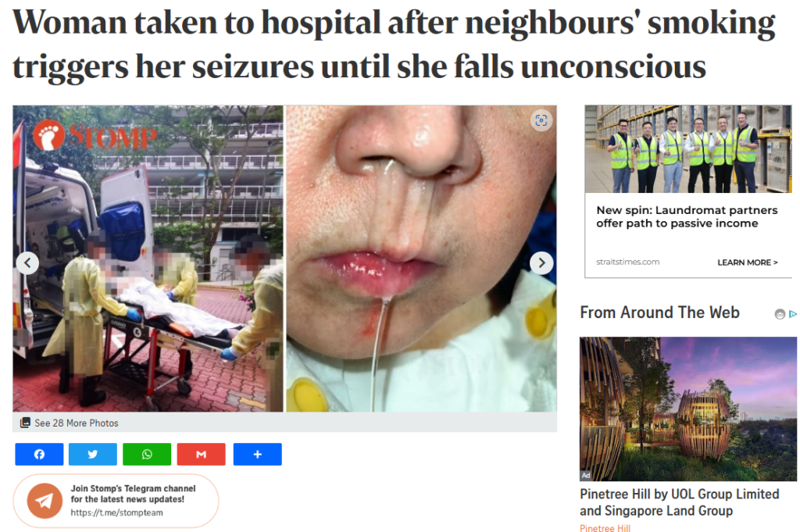Open the https://t.me/stompteam link
Image resolution: width=800 pixels, height=532 pixels.
pos(117,512)
